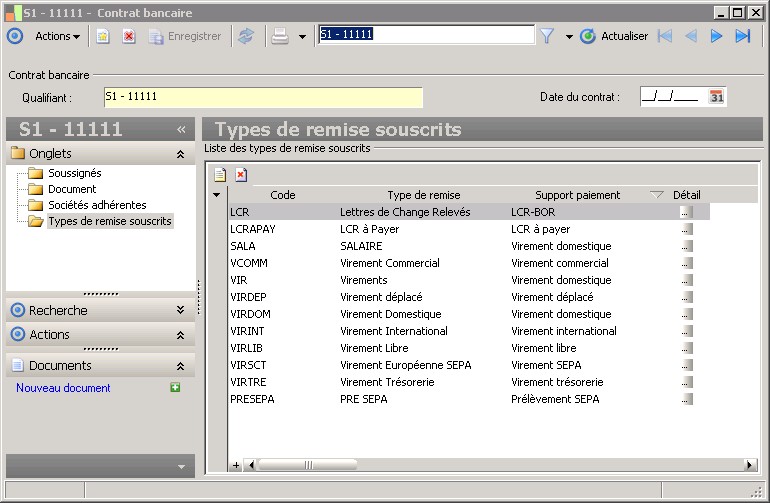Open the calendar picker for Date du contrat
Viewport: 770px width, 503px height.
[716, 97]
